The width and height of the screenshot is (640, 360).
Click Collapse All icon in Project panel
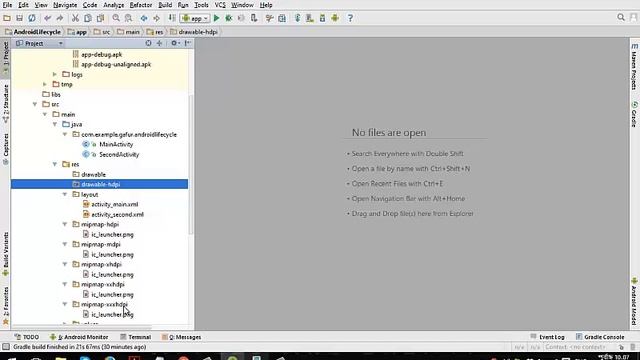pos(159,43)
